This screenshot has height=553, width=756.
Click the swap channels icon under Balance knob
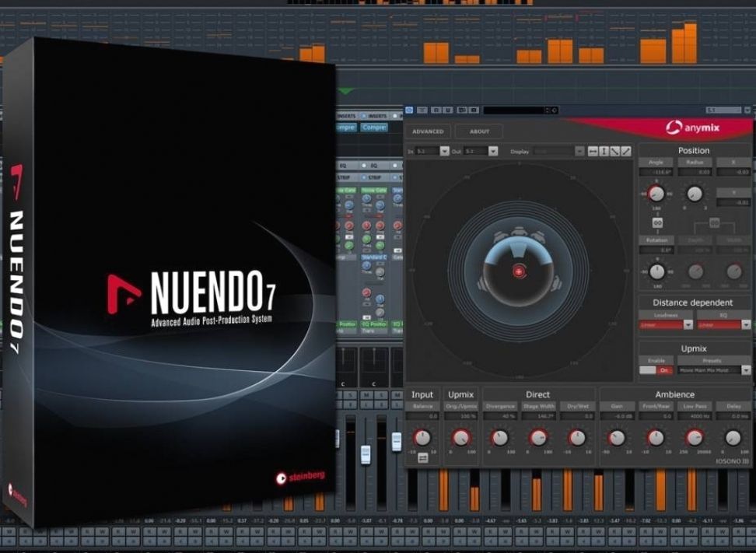pyautogui.click(x=423, y=457)
